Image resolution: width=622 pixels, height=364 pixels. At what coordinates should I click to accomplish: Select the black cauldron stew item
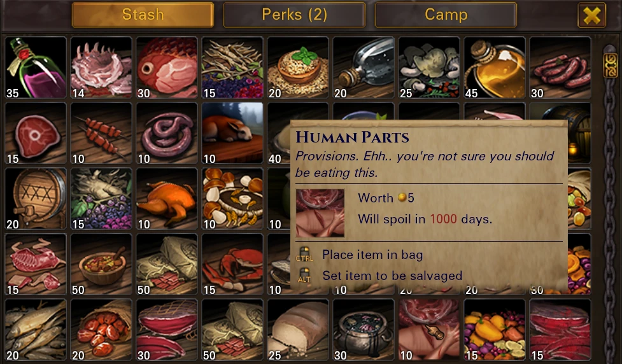[x=364, y=330]
